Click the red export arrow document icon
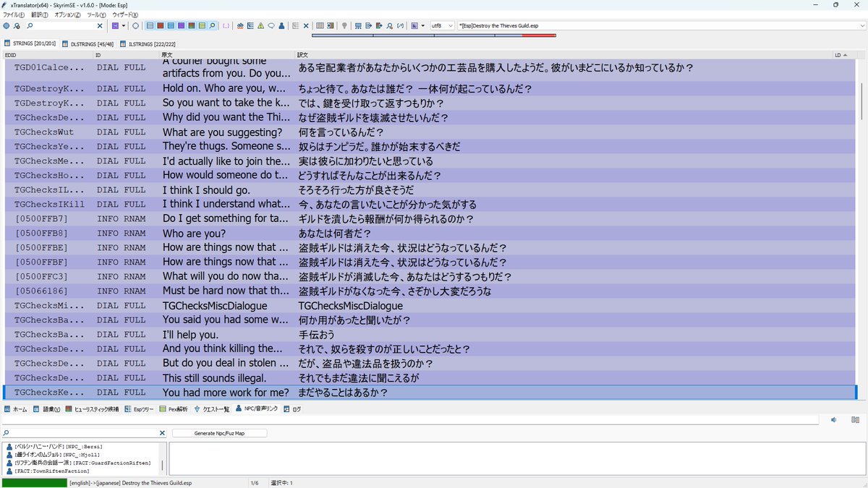This screenshot has height=488, width=868. coord(379,25)
